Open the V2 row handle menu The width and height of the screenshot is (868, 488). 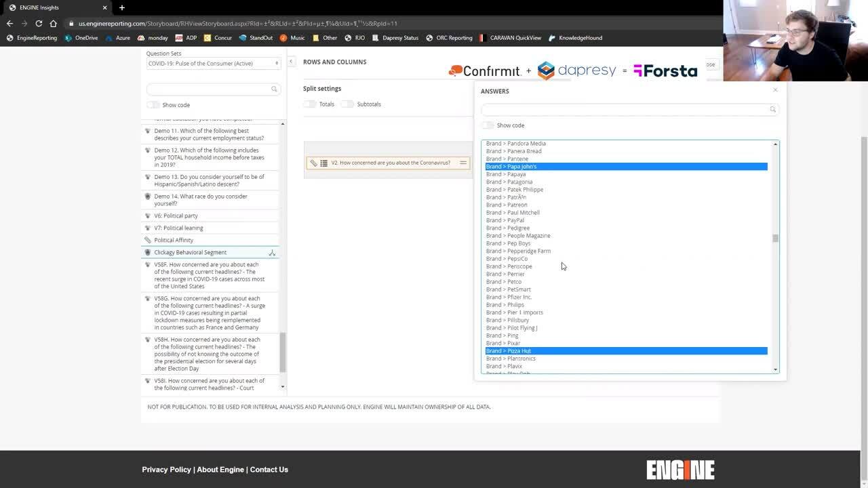pyautogui.click(x=463, y=163)
